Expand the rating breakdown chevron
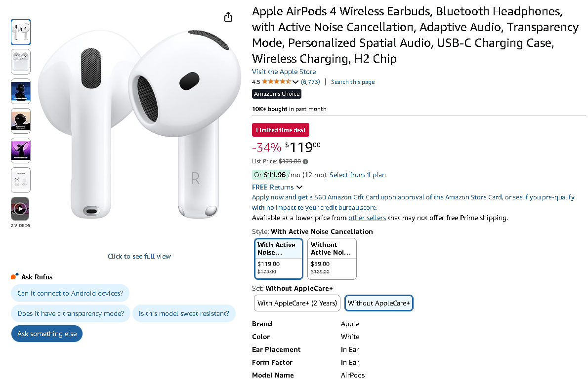588x380 pixels. (x=295, y=82)
